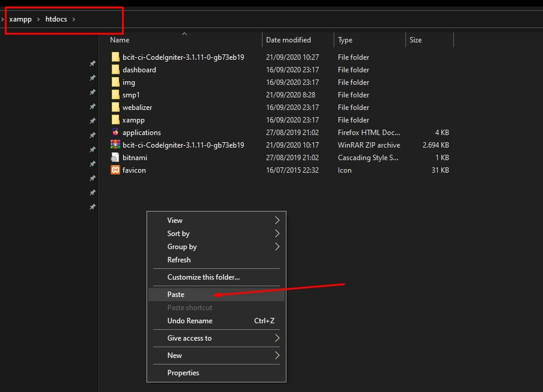Viewport: 543px width, 392px height.
Task: Select the webalizer folder icon
Action: [115, 108]
